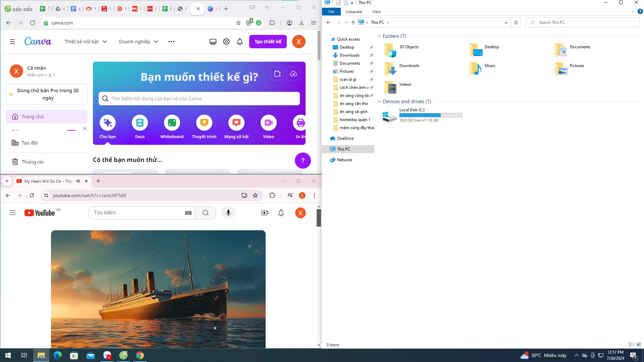This screenshot has width=644, height=362.
Task: Select the Mạng xã hội design icon
Action: point(236,123)
